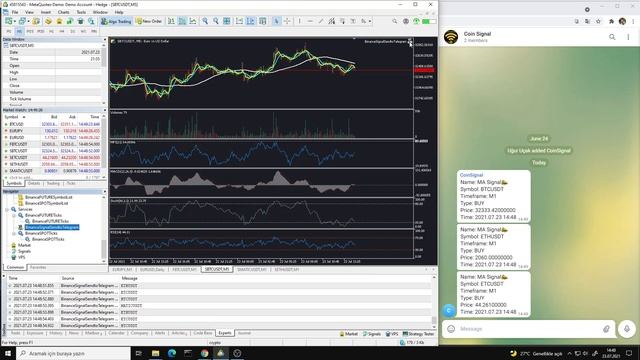This screenshot has width=640, height=360.
Task: Select the H4 timeframe button
Action: pos(62,31)
